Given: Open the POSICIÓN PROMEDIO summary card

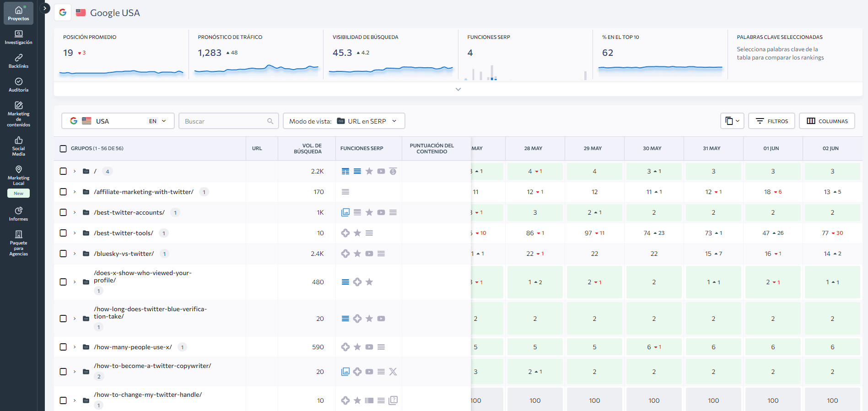Looking at the screenshot, I should 121,54.
